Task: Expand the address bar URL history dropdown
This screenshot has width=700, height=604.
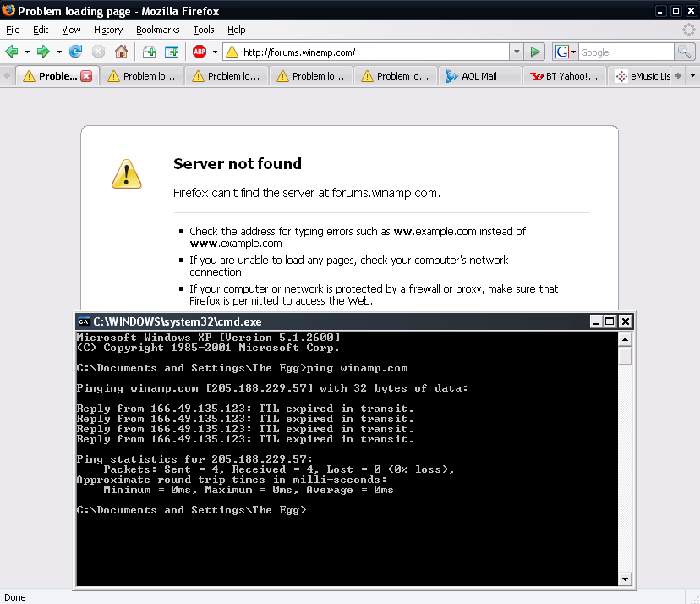Action: click(x=517, y=52)
